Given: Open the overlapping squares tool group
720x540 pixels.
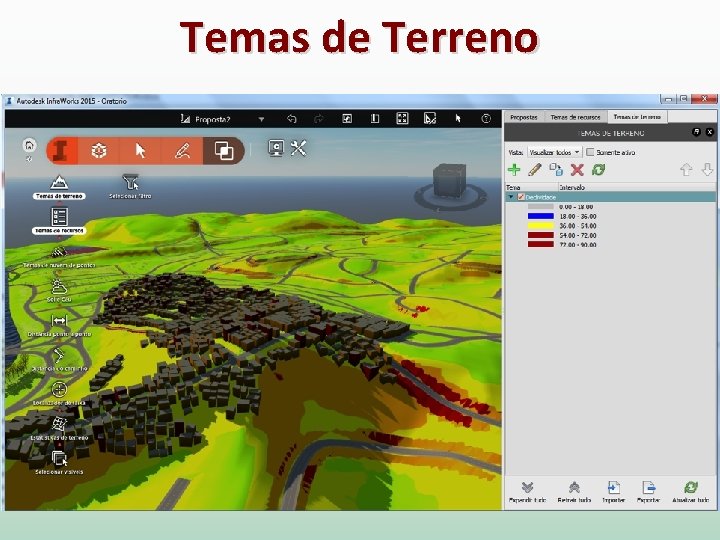Looking at the screenshot, I should point(224,150).
